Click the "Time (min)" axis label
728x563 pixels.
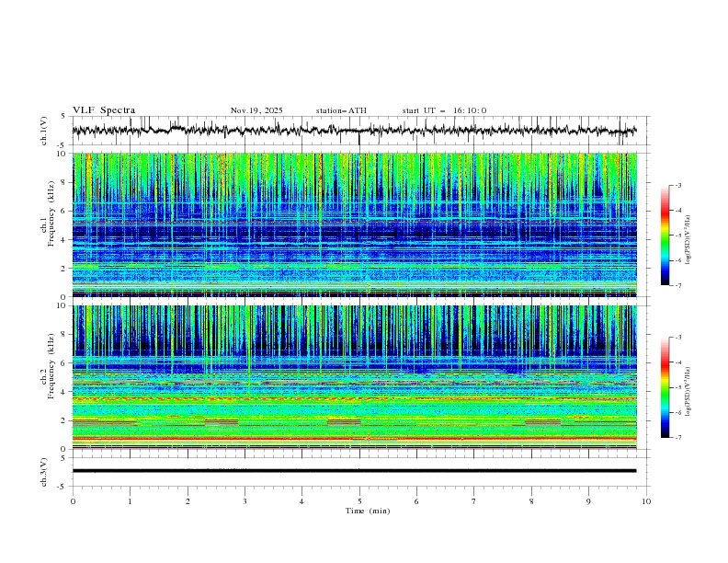[368, 511]
